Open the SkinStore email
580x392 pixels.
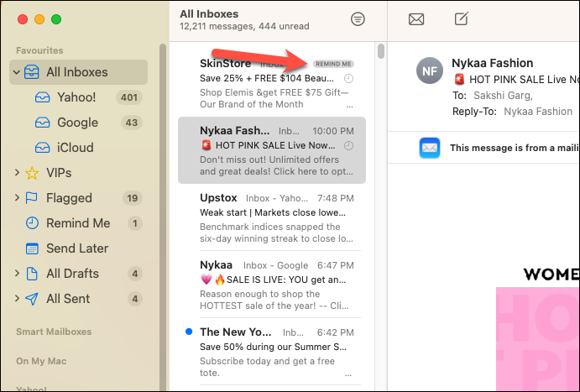pos(272,83)
